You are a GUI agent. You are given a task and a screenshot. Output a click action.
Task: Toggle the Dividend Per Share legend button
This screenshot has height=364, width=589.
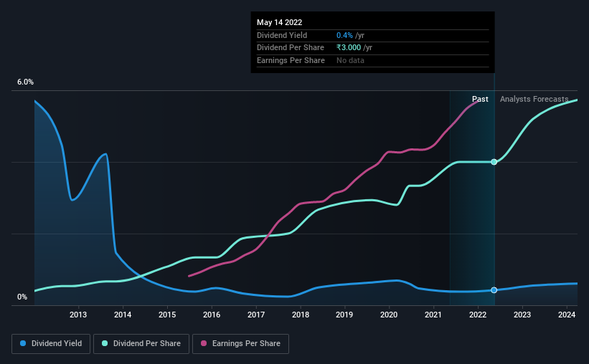[141, 344]
